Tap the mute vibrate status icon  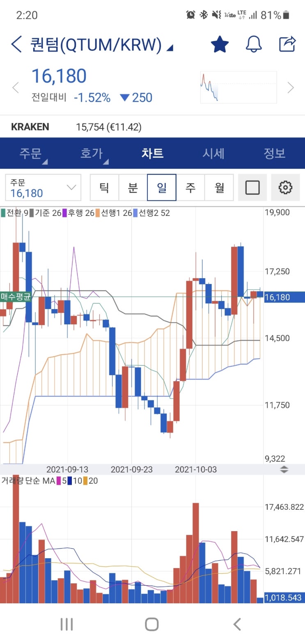click(216, 15)
